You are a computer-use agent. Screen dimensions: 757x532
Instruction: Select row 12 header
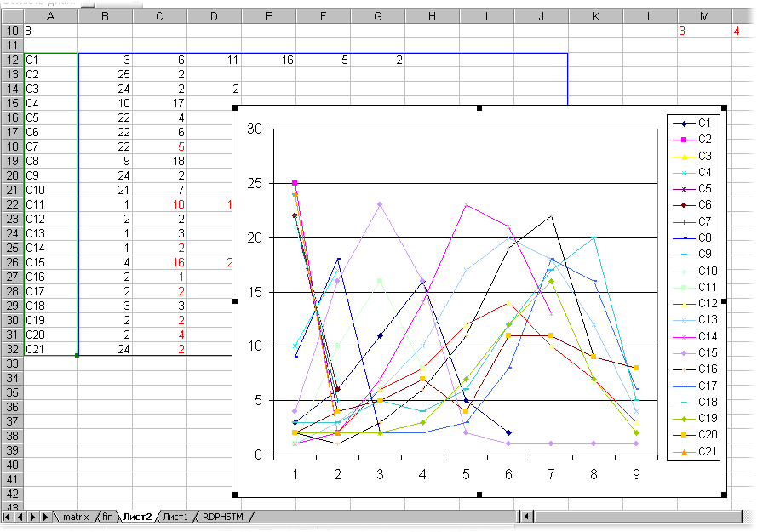click(12, 60)
